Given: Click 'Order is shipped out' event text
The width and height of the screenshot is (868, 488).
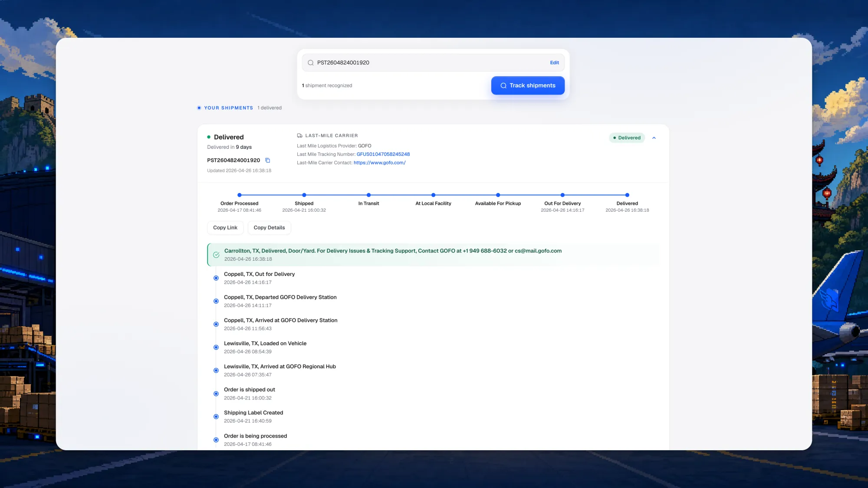Looking at the screenshot, I should point(250,390).
